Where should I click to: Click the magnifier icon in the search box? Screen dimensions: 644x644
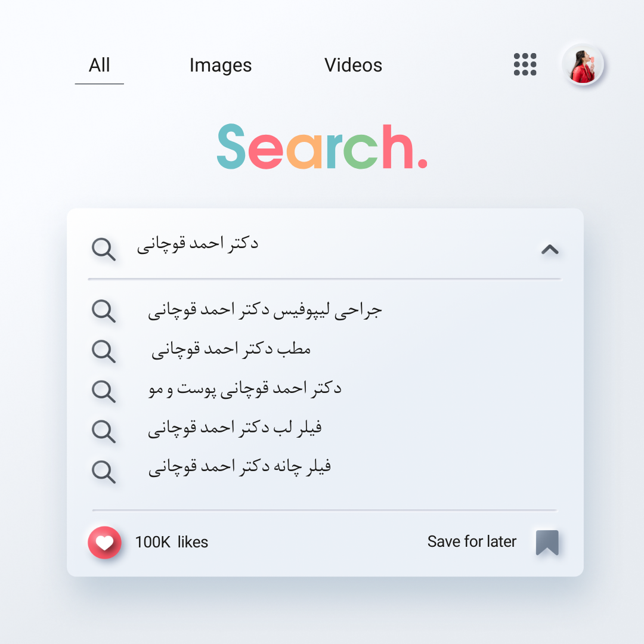[103, 249]
